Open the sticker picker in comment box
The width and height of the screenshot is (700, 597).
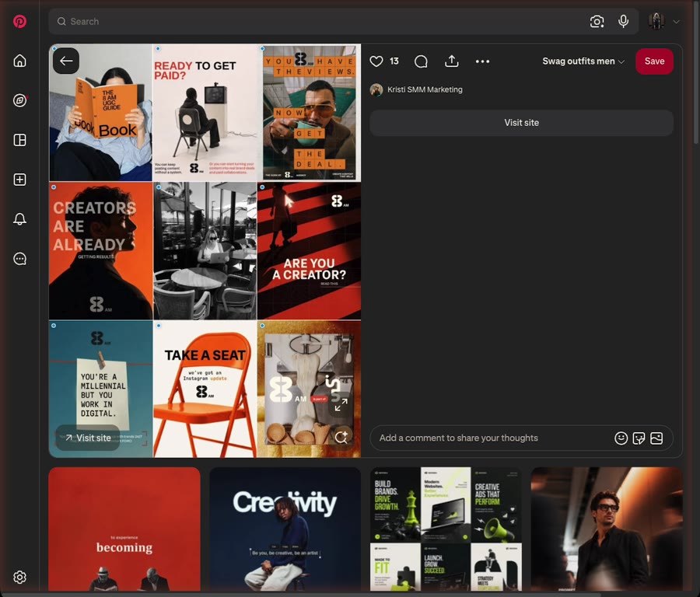(639, 438)
